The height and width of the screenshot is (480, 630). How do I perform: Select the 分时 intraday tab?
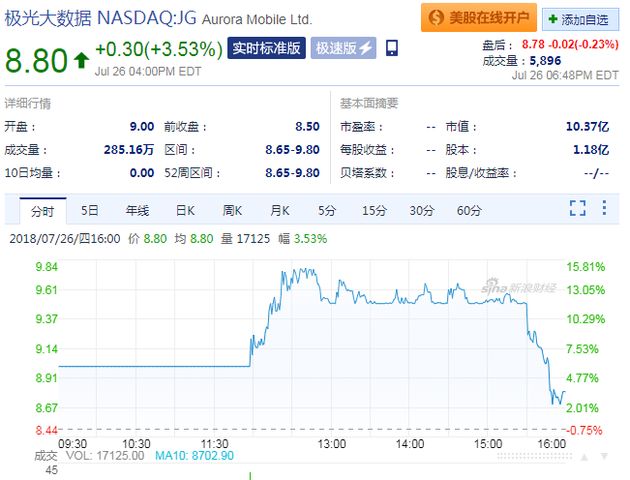click(x=42, y=211)
